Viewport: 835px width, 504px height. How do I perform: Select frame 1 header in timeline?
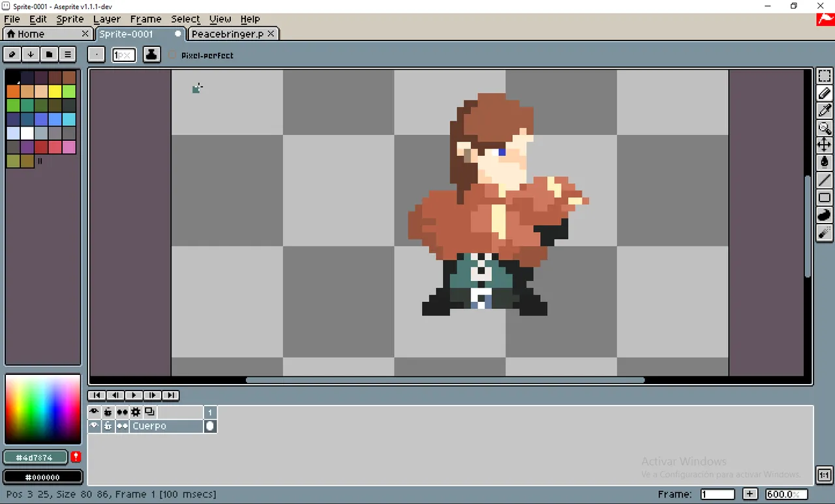click(210, 412)
